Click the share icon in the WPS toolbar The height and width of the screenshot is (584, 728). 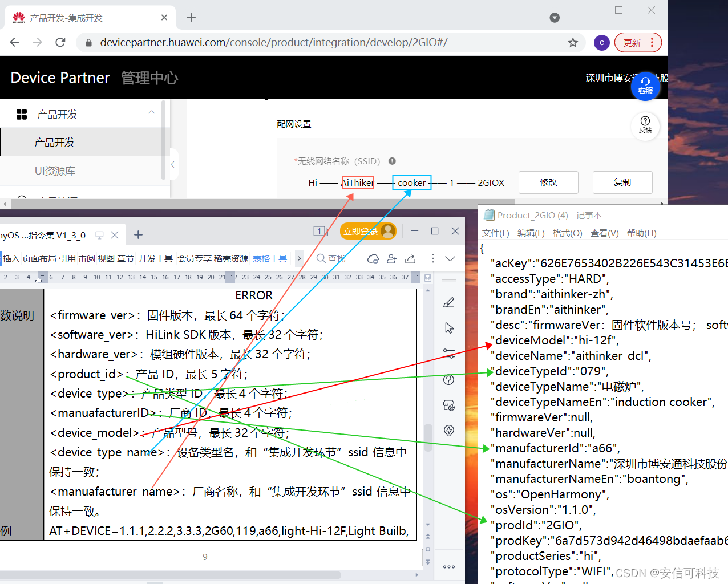[x=410, y=259]
